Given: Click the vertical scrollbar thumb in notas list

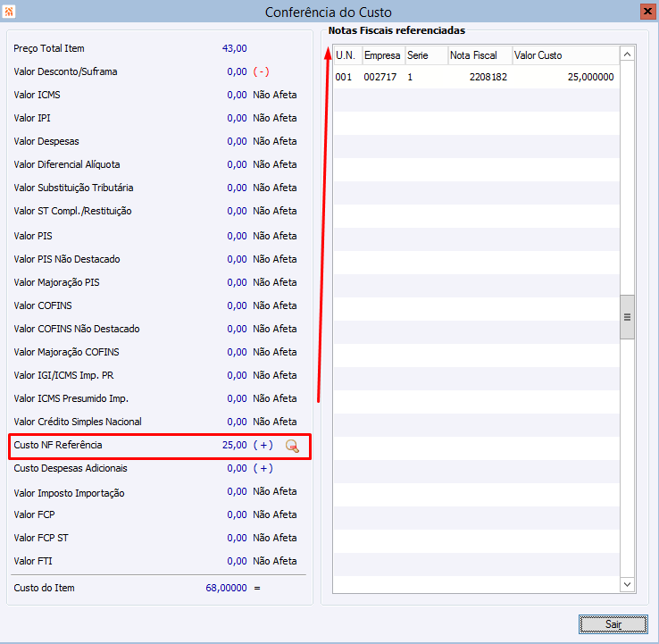Looking at the screenshot, I should pyautogui.click(x=627, y=317).
